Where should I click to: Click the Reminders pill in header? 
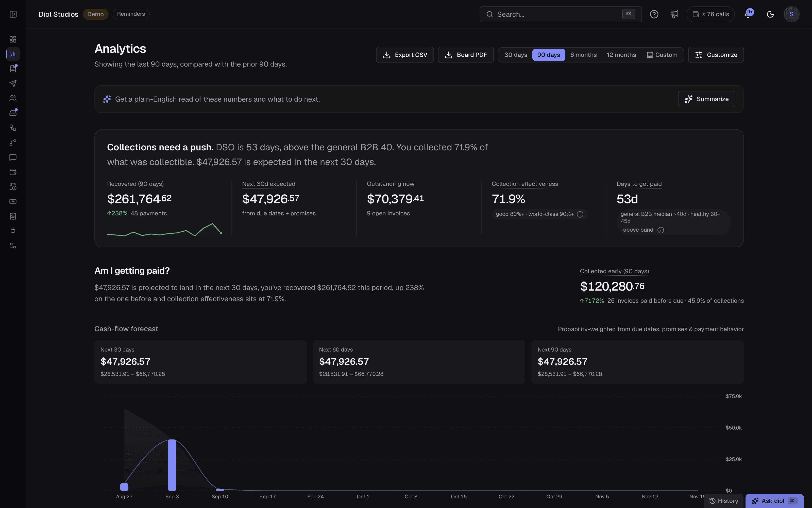(x=131, y=14)
